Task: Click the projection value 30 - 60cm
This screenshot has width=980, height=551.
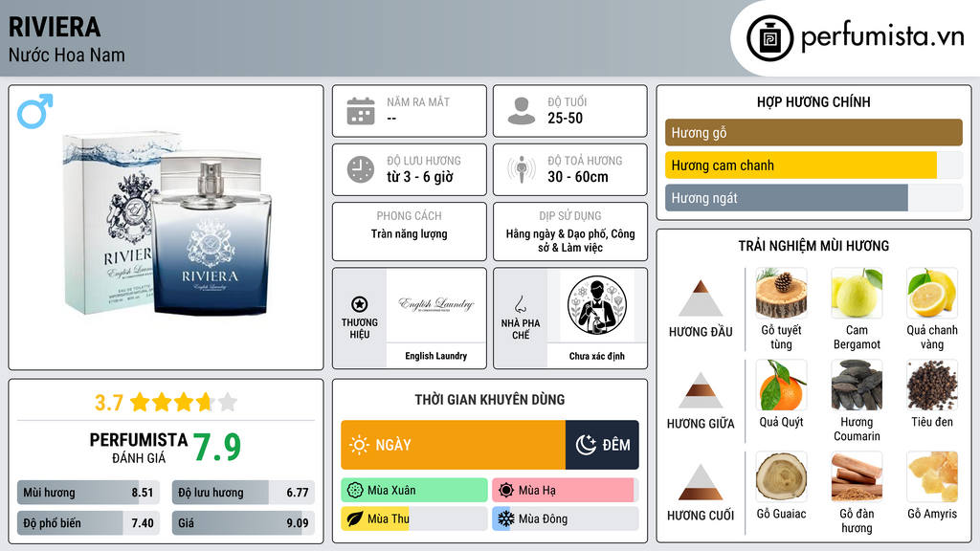Action: coord(577,177)
